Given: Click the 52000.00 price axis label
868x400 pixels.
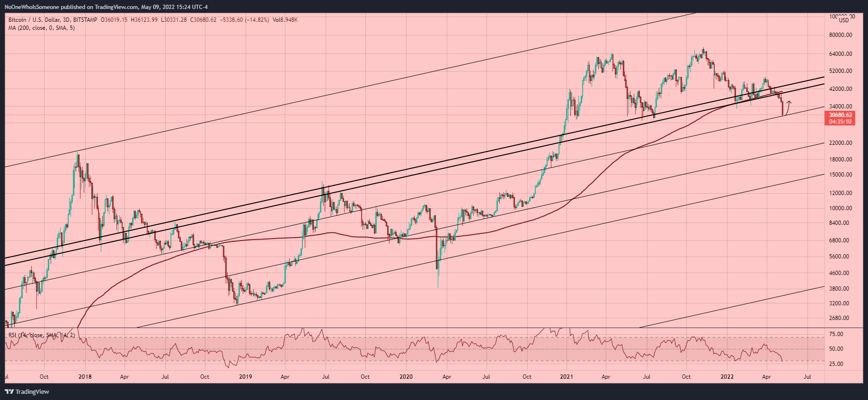Looking at the screenshot, I should 841,71.
